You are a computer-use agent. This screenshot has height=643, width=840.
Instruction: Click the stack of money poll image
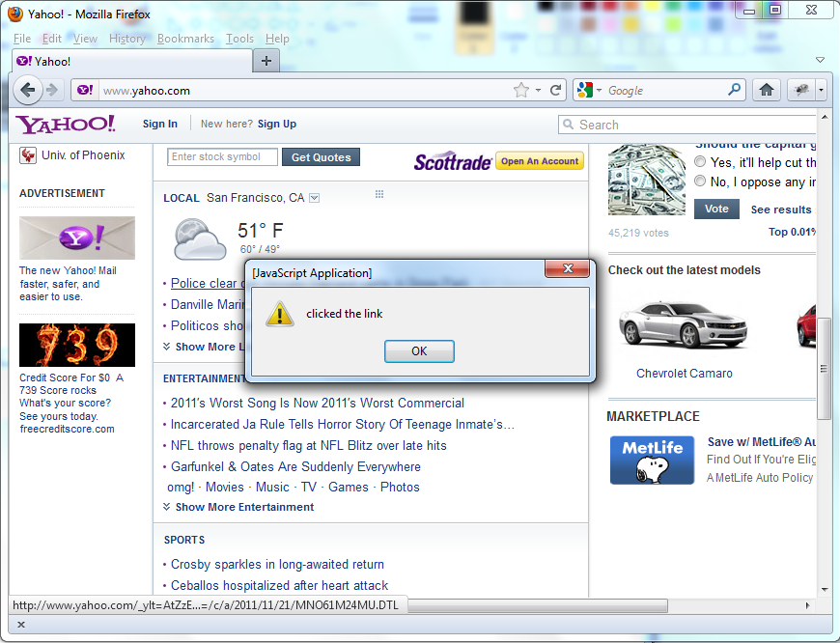click(647, 180)
